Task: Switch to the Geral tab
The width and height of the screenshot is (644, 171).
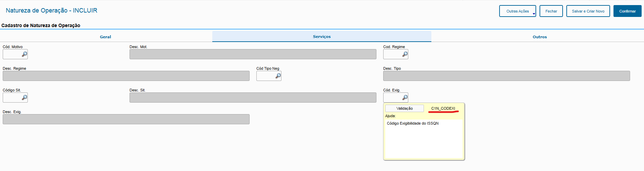Action: coord(105,37)
